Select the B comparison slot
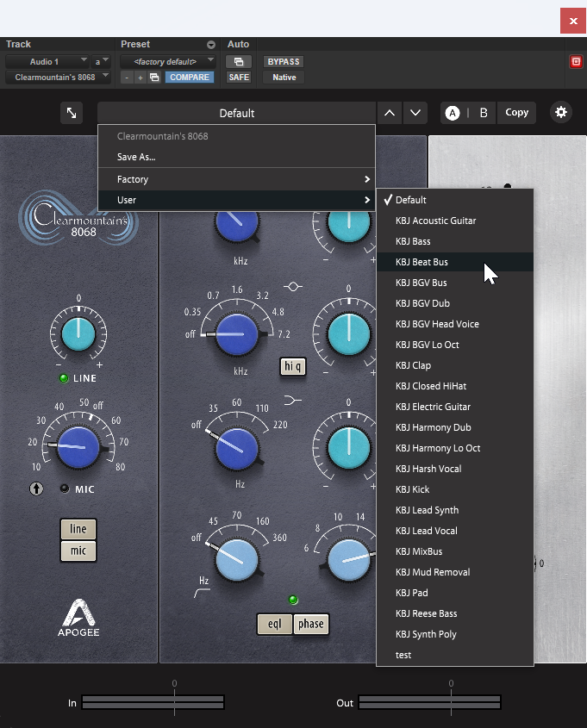587x728 pixels. [x=484, y=113]
